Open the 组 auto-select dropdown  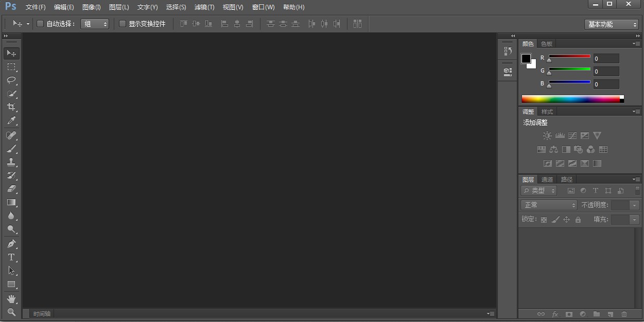95,24
